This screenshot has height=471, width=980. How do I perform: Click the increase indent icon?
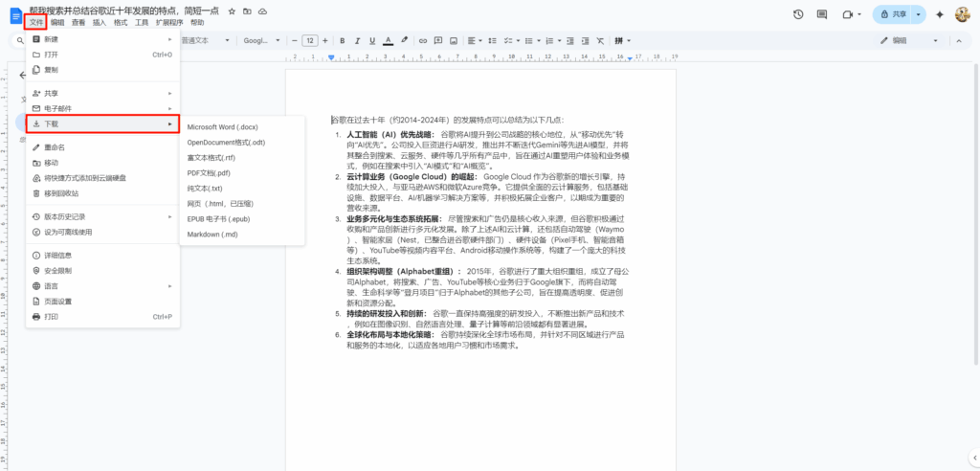coord(585,40)
